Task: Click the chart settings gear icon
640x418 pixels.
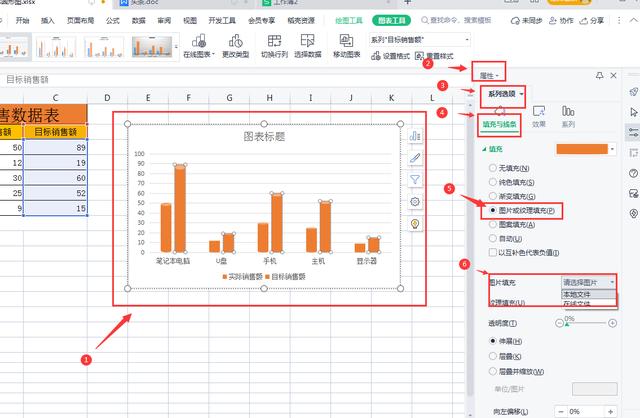Action: [415, 202]
